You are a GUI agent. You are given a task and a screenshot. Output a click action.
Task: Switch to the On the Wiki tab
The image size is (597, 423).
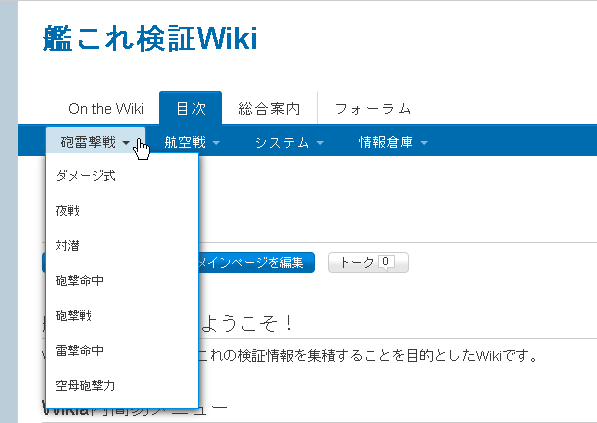(106, 109)
